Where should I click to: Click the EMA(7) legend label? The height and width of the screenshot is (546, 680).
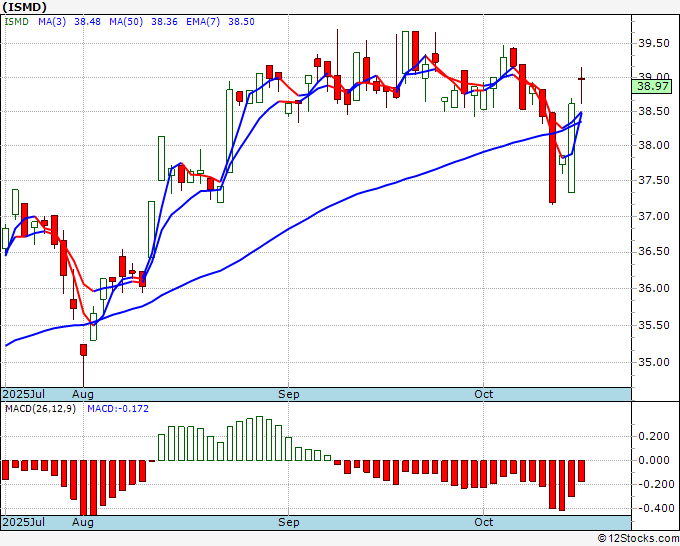point(203,22)
